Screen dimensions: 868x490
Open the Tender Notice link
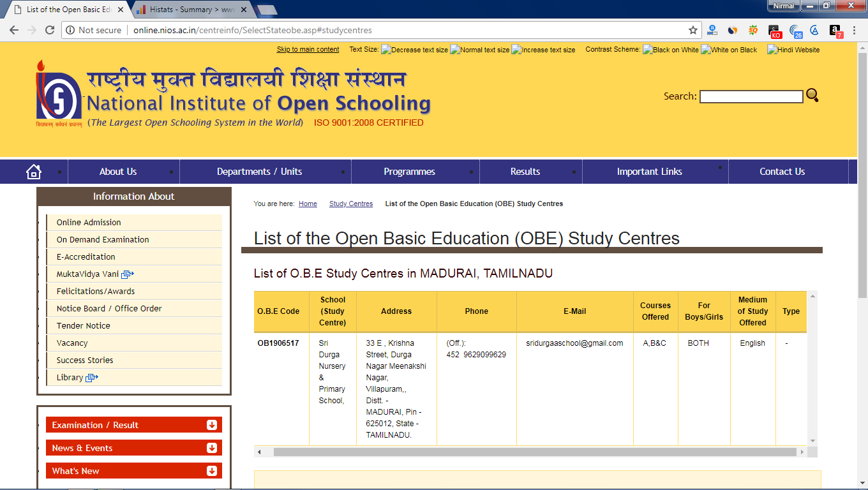pyautogui.click(x=84, y=326)
